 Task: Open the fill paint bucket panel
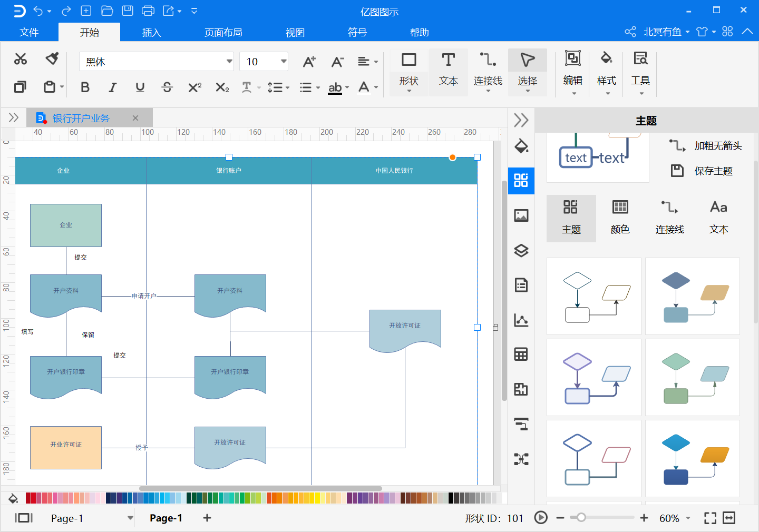(521, 146)
